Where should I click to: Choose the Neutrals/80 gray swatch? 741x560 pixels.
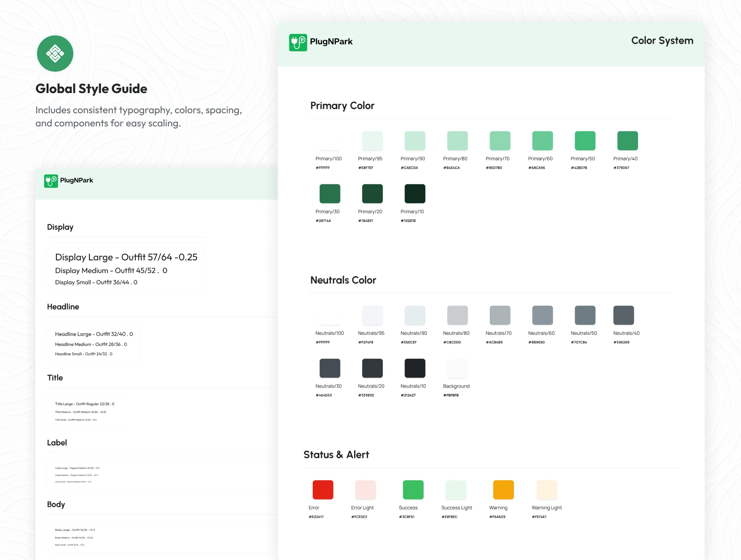tap(457, 315)
